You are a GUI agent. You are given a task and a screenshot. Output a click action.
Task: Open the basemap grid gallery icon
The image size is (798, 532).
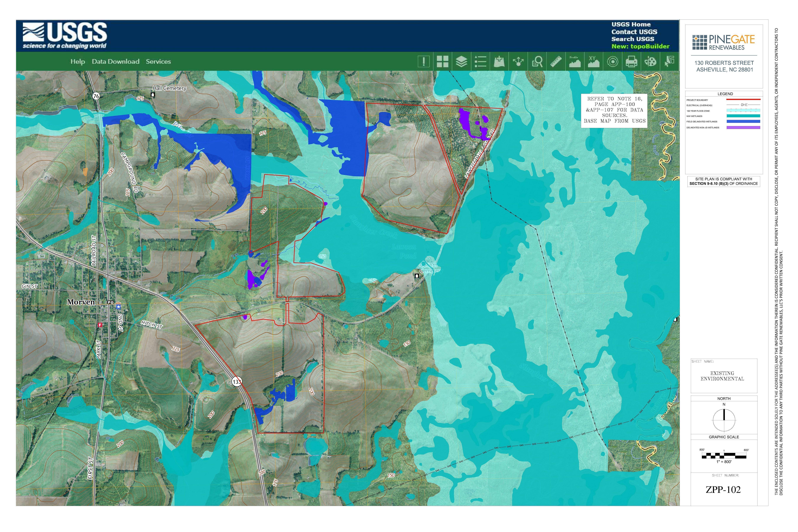pyautogui.click(x=442, y=62)
